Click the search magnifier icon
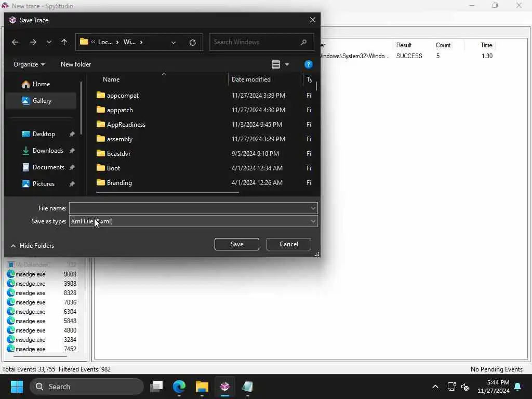Image resolution: width=532 pixels, height=399 pixels. pyautogui.click(x=303, y=42)
